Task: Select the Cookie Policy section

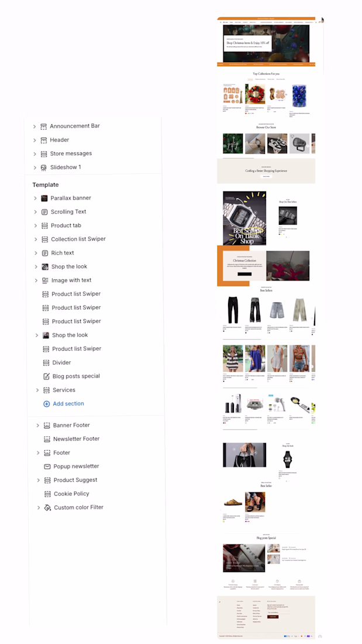Action: (x=71, y=494)
